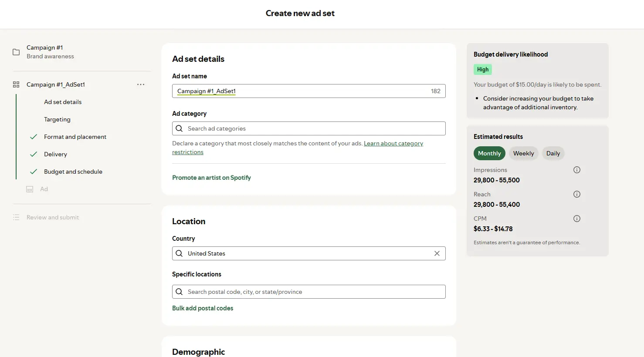Click Promote an artist on Spotify
644x357 pixels.
tap(211, 178)
